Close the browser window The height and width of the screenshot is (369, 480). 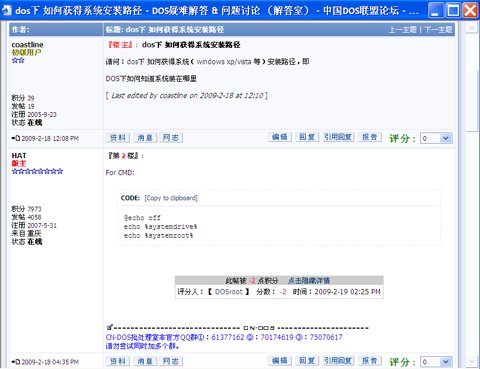pyautogui.click(x=470, y=10)
